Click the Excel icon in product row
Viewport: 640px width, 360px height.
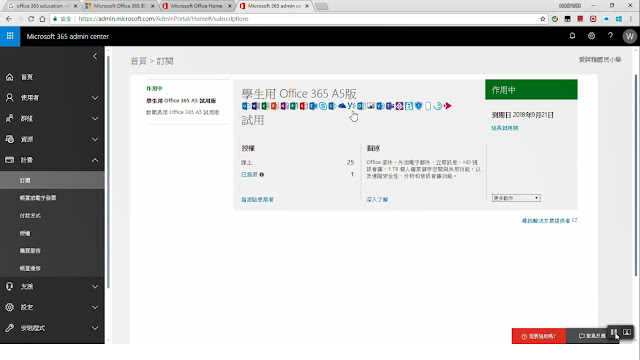(265, 106)
